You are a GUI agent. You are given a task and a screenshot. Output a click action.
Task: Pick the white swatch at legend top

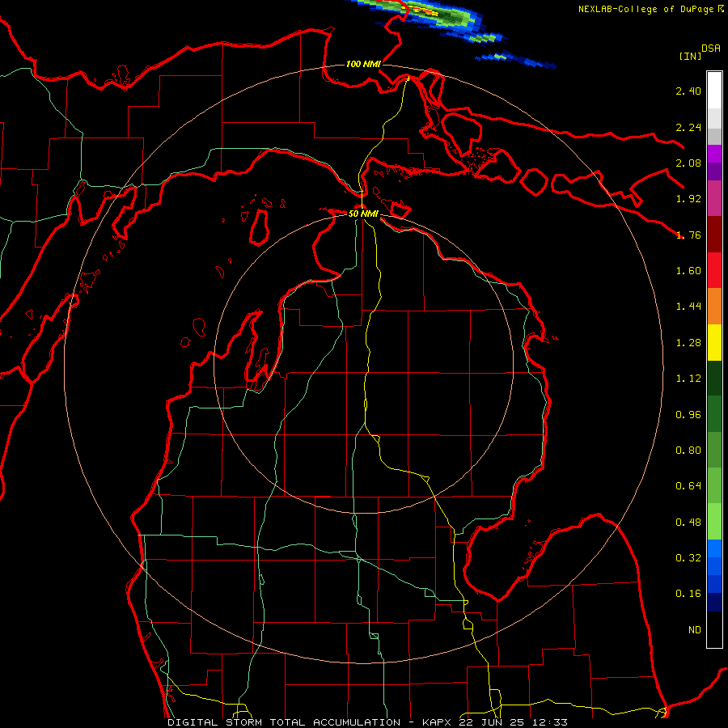[714, 91]
